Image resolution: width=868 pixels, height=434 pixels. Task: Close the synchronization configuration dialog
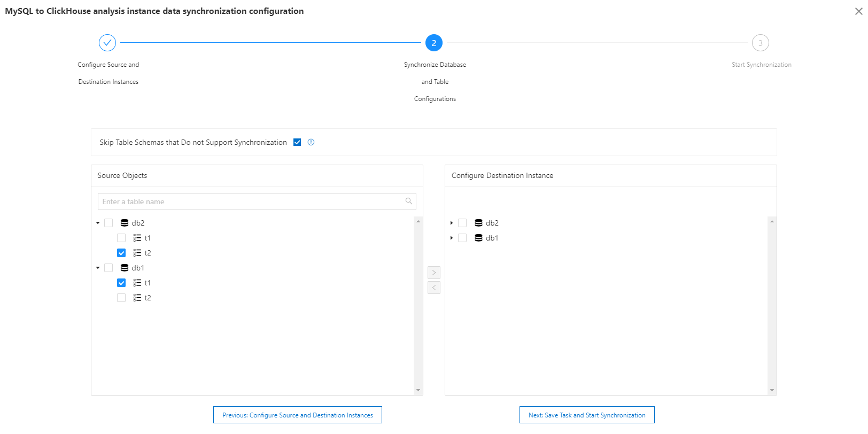tap(858, 11)
